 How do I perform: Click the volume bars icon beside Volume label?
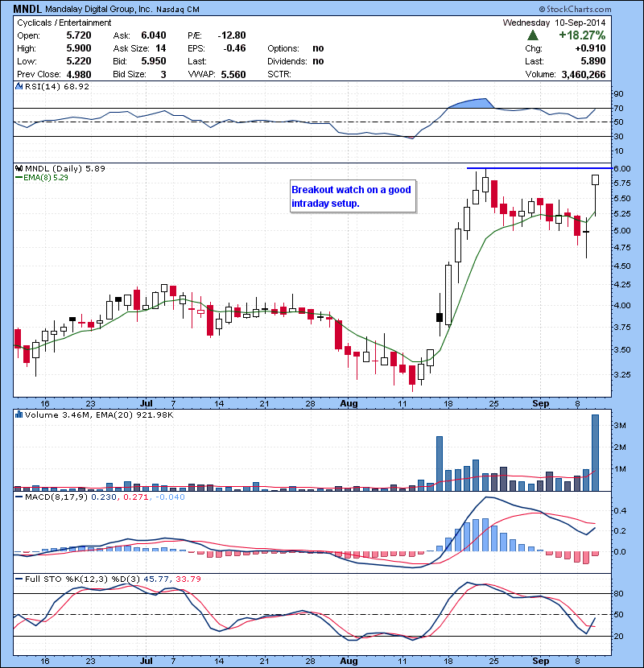[19, 414]
